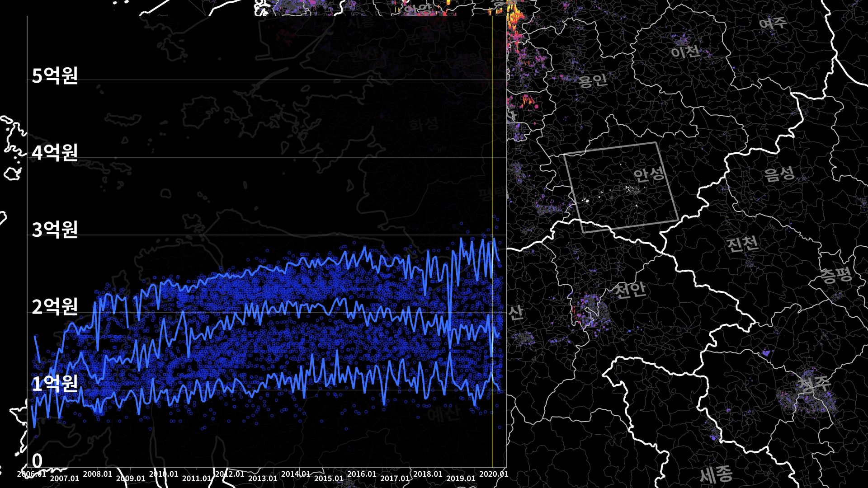Screen dimensions: 868x488
Task: Click the 5억원 price axis label
Action: coord(55,75)
